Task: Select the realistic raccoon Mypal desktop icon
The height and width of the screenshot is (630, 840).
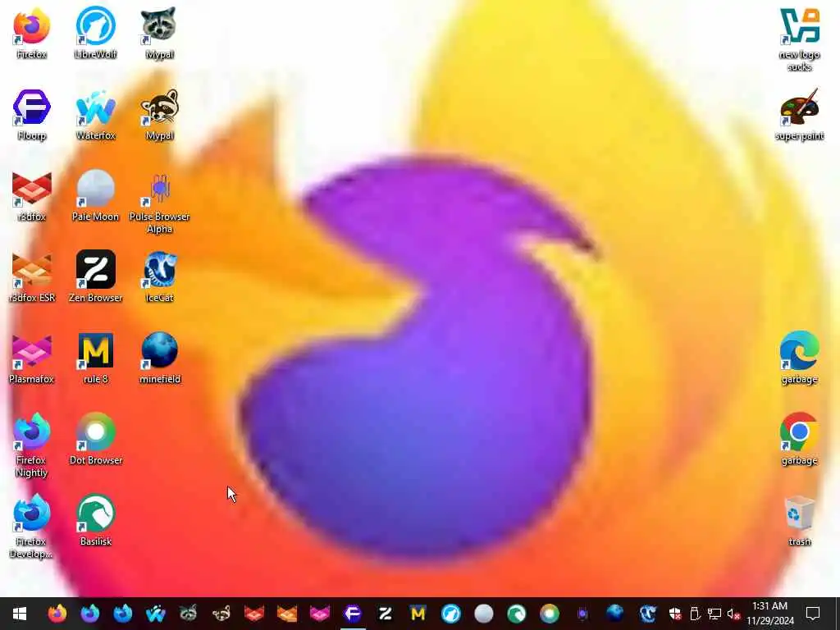Action: click(160, 33)
